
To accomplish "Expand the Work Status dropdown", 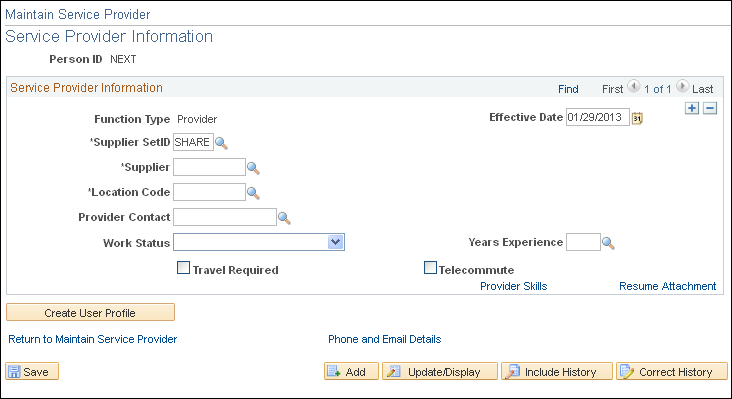I will coord(336,242).
